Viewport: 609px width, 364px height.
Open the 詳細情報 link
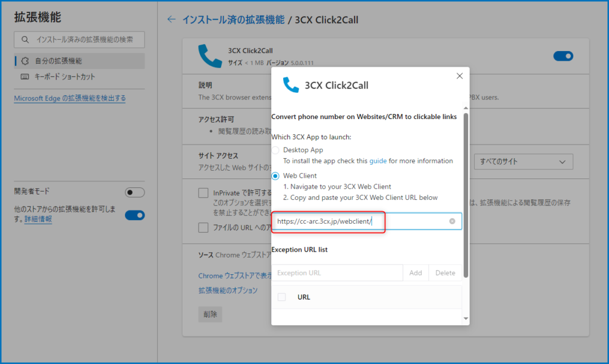[x=38, y=219]
